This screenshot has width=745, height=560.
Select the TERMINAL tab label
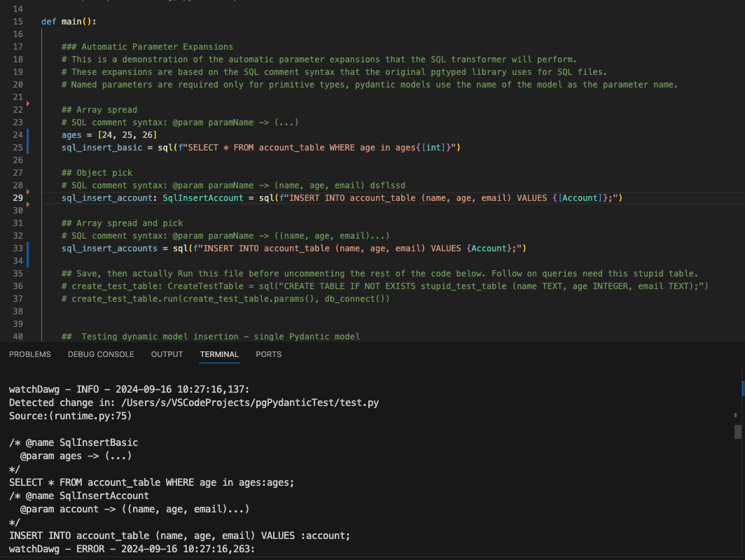[219, 354]
